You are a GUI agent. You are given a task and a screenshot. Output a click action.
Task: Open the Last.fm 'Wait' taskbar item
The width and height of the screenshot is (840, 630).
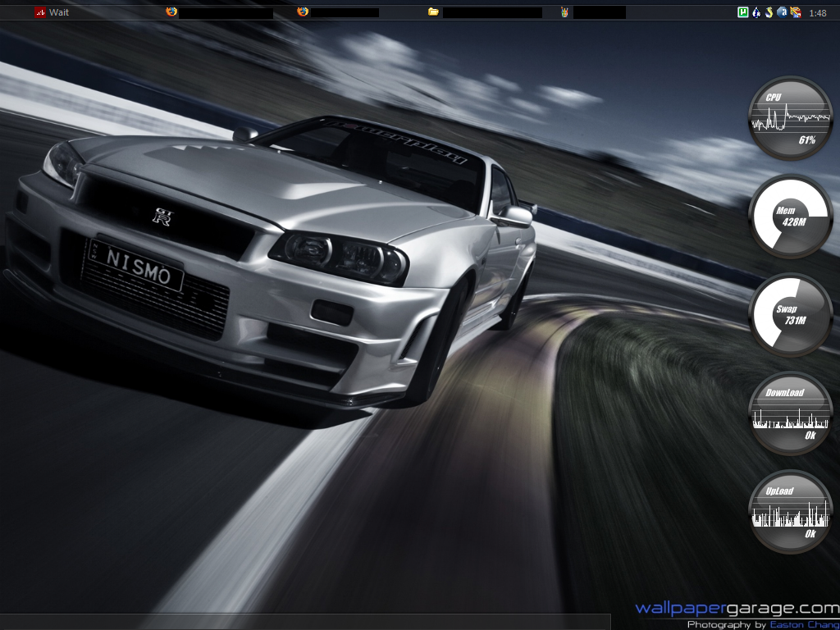coord(52,11)
